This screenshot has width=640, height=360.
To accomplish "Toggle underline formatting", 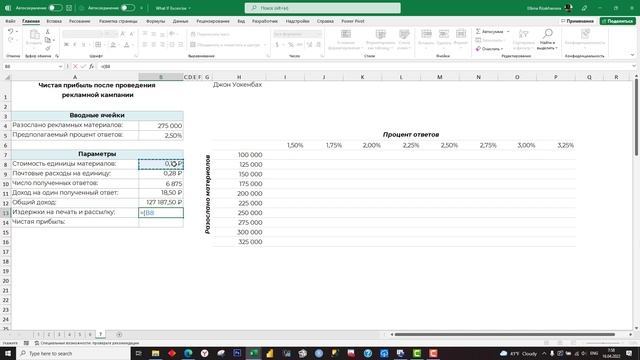I will point(84,44).
